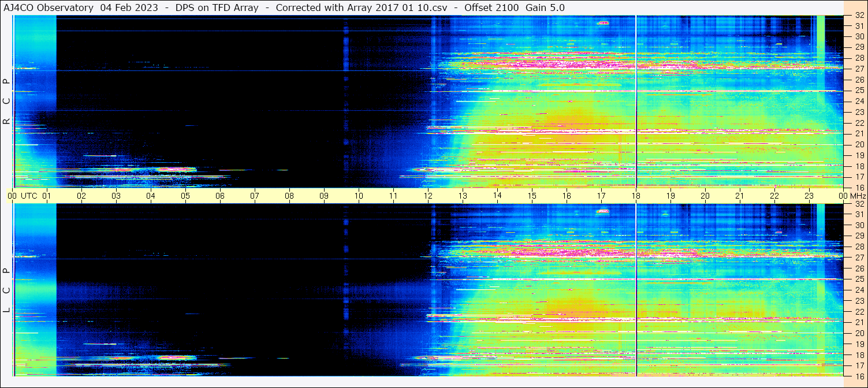Click the 23 MHz label of LCP panel
This screenshot has width=868, height=388.
(859, 301)
